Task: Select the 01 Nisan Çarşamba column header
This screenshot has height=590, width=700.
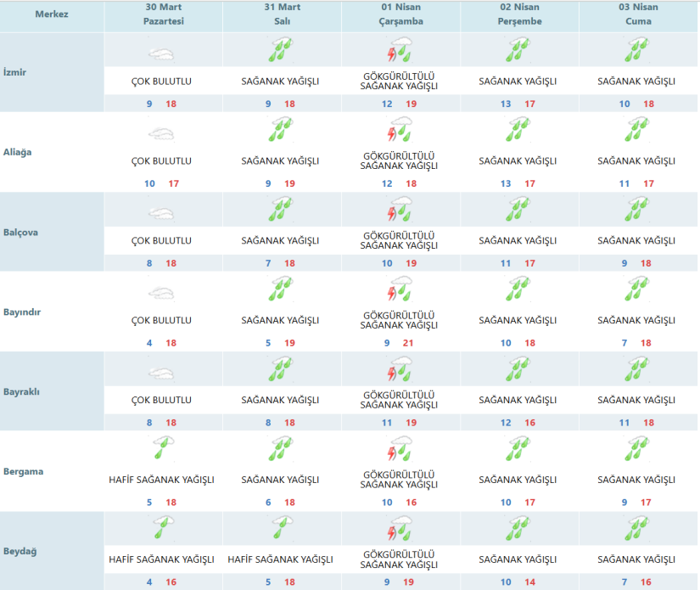Action: tap(399, 15)
